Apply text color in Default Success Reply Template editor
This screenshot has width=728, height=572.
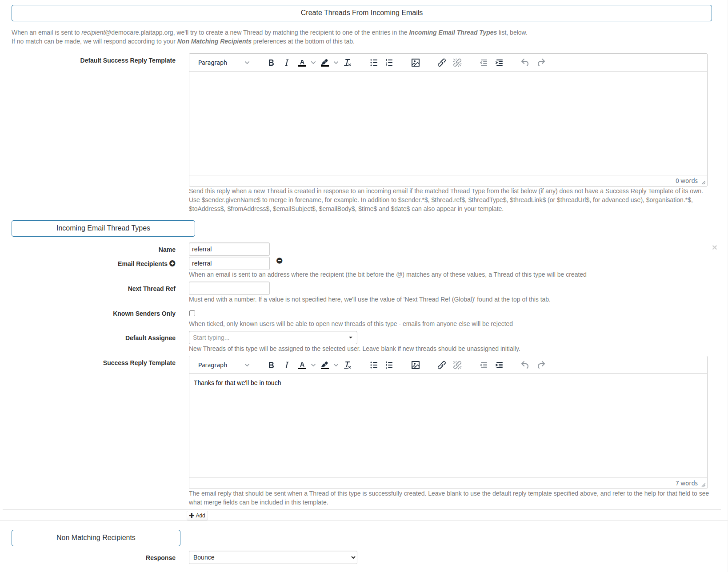click(302, 63)
